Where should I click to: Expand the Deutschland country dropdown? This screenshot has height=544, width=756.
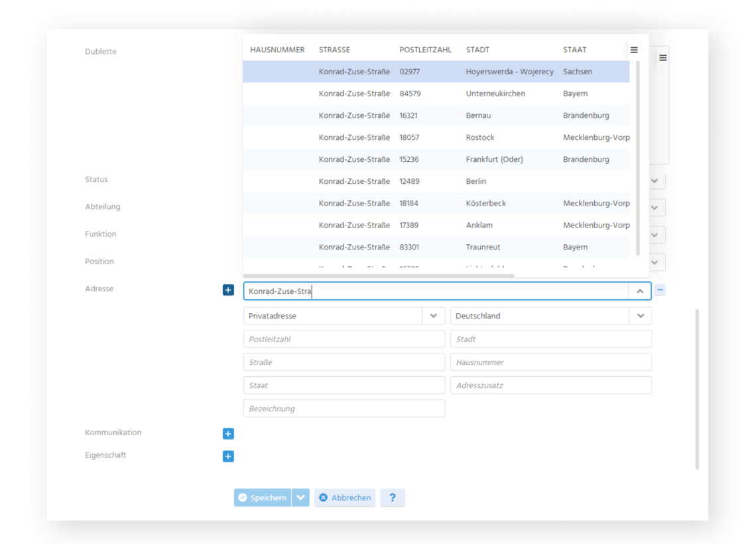click(x=640, y=316)
